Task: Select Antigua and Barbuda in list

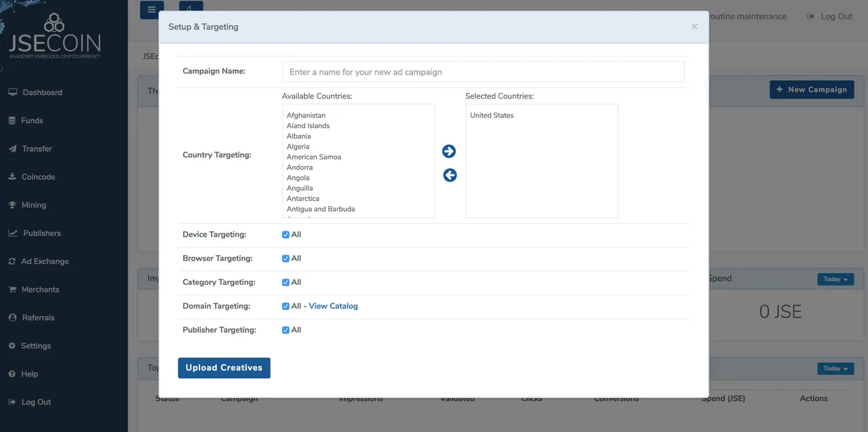Action: (x=321, y=209)
